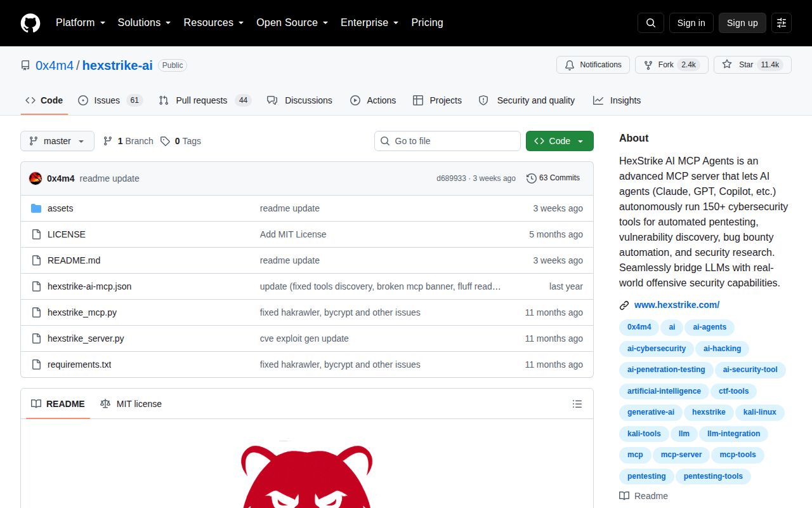Image resolution: width=812 pixels, height=508 pixels.
Task: Click the 0x4m4 avatar in the commit bar
Action: (36, 178)
